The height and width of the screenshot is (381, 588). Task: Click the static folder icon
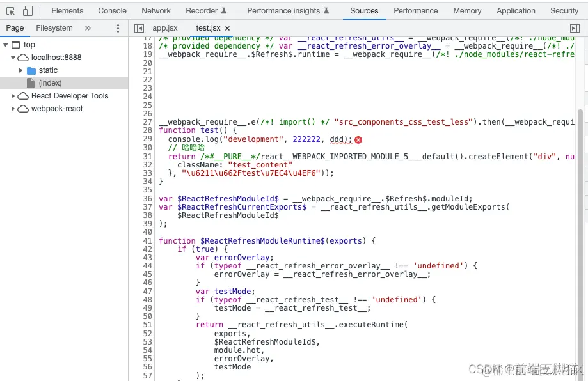31,70
